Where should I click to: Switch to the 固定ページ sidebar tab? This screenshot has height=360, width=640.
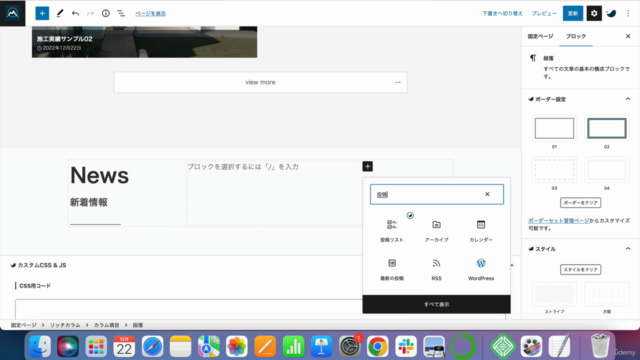coord(540,36)
